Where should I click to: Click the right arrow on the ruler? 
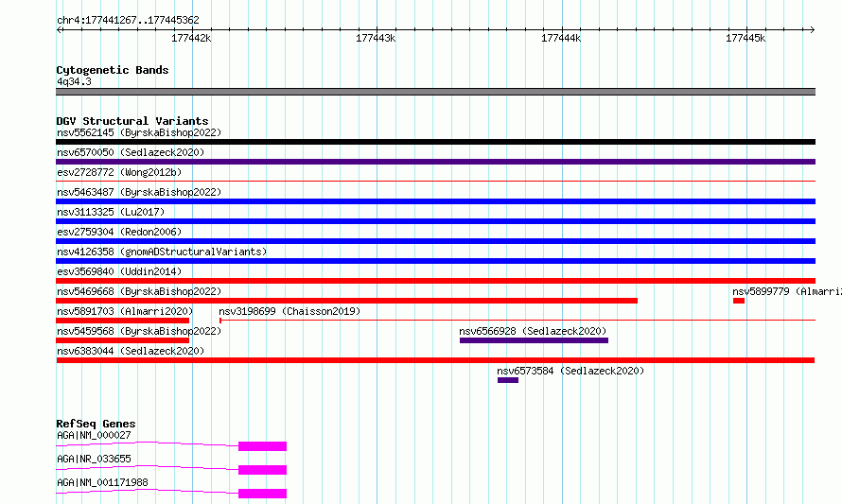point(812,30)
